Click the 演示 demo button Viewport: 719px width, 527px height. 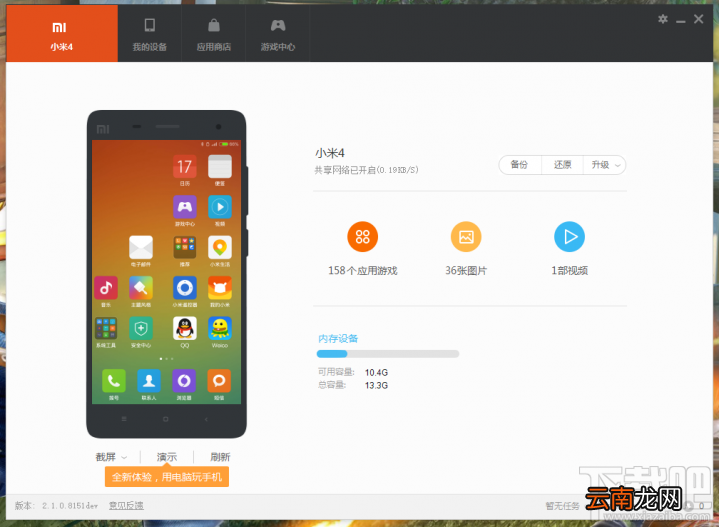(166, 457)
